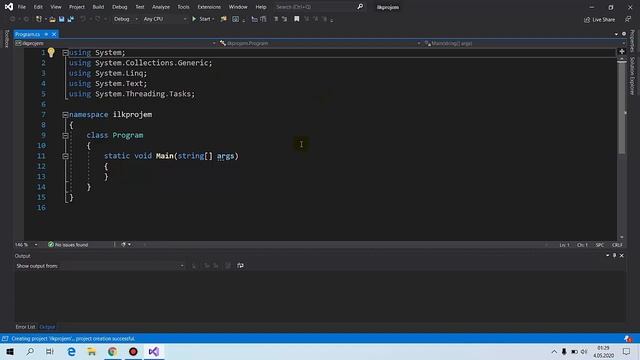The image size is (640, 360).
Task: Open Task View on the taskbar
Action: (50, 351)
